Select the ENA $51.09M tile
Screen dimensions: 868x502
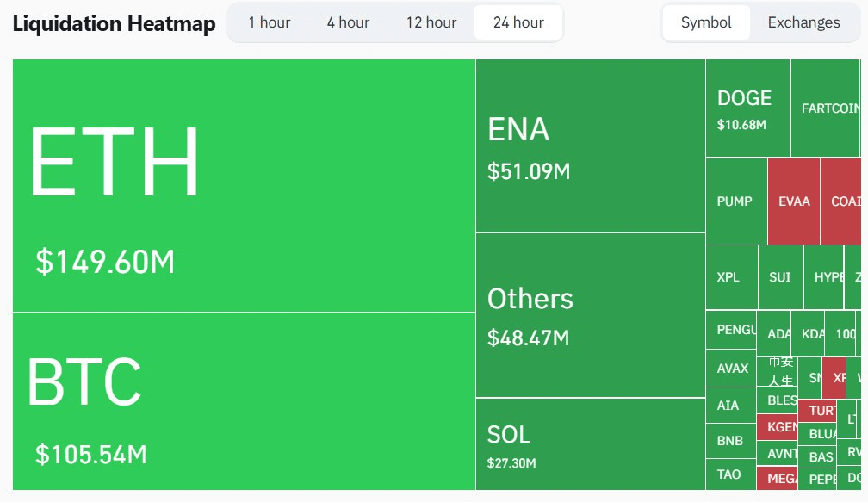[x=590, y=146]
